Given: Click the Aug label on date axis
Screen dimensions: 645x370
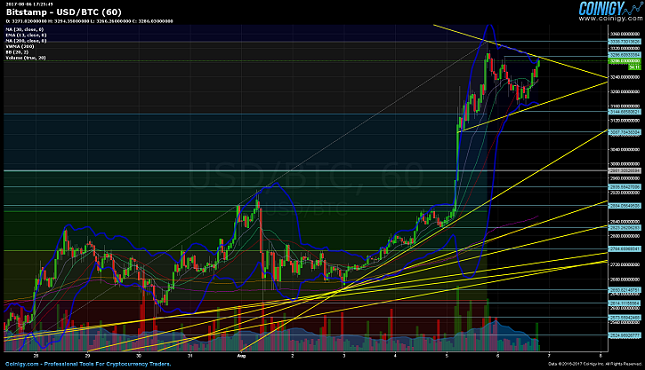Looking at the screenshot, I should click(x=241, y=356).
